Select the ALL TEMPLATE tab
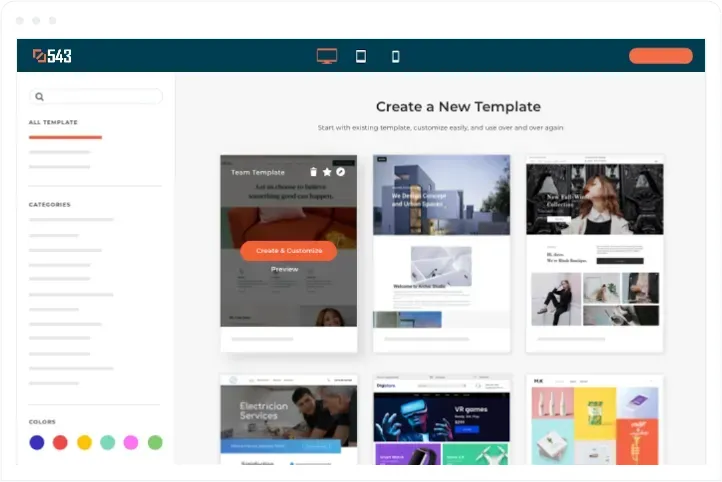The width and height of the screenshot is (722, 482). click(x=53, y=122)
